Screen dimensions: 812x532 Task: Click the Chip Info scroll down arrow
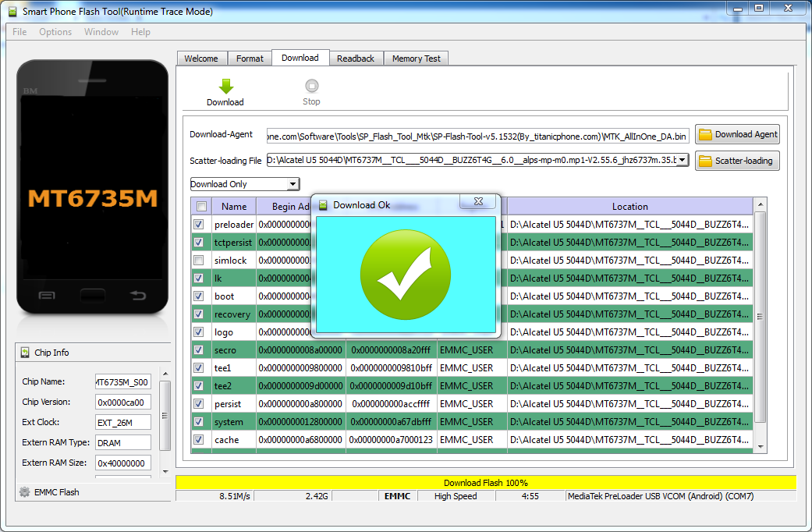[165, 471]
